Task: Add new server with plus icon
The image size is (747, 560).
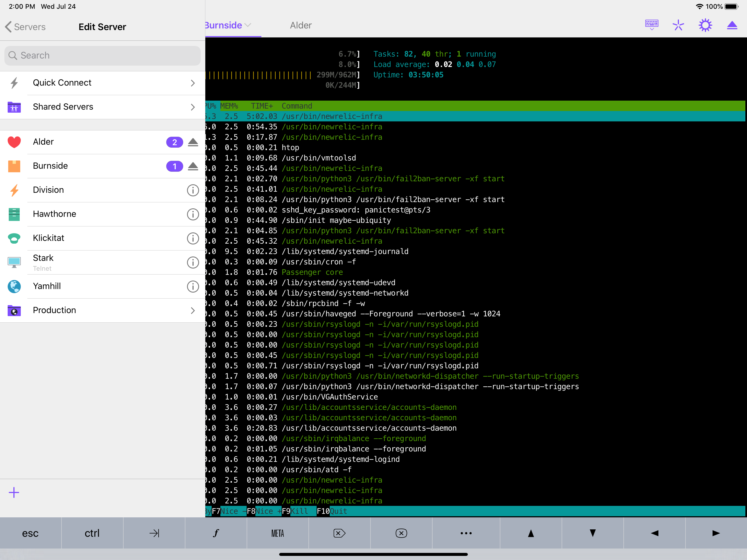Action: tap(14, 492)
